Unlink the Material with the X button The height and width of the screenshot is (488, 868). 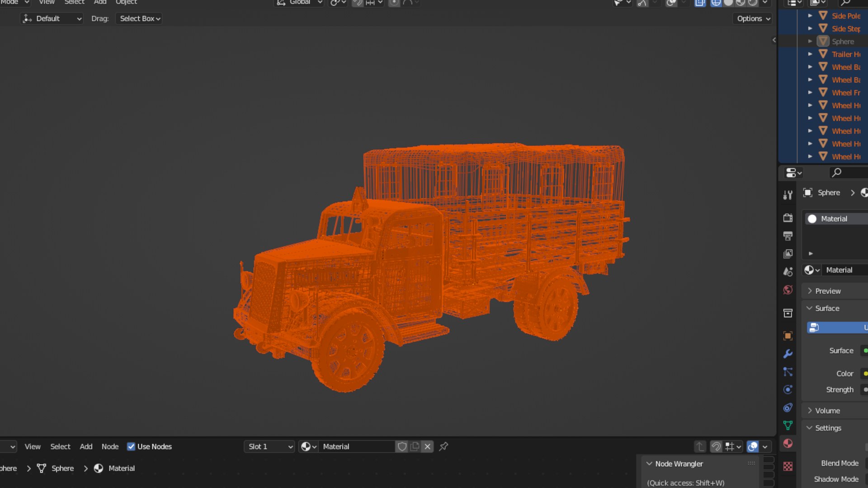tap(427, 446)
